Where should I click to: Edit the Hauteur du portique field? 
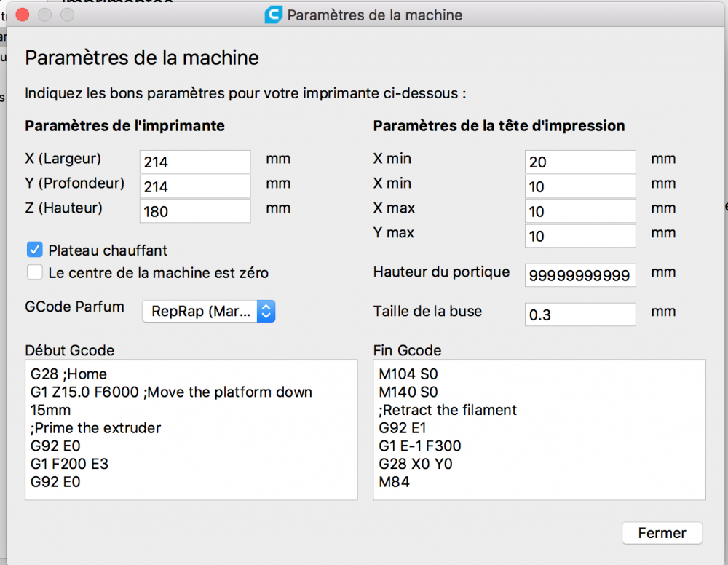click(x=580, y=275)
